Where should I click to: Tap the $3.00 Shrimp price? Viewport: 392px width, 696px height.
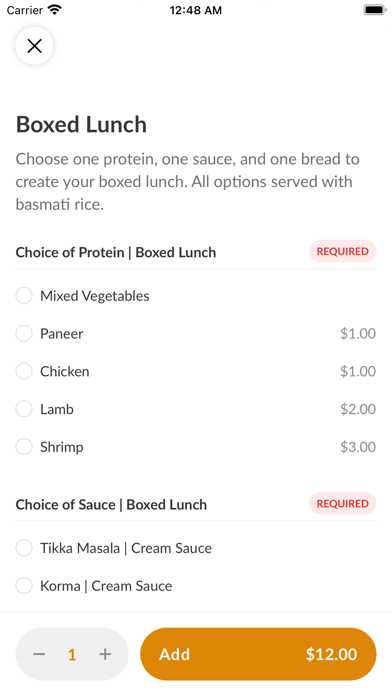[358, 447]
